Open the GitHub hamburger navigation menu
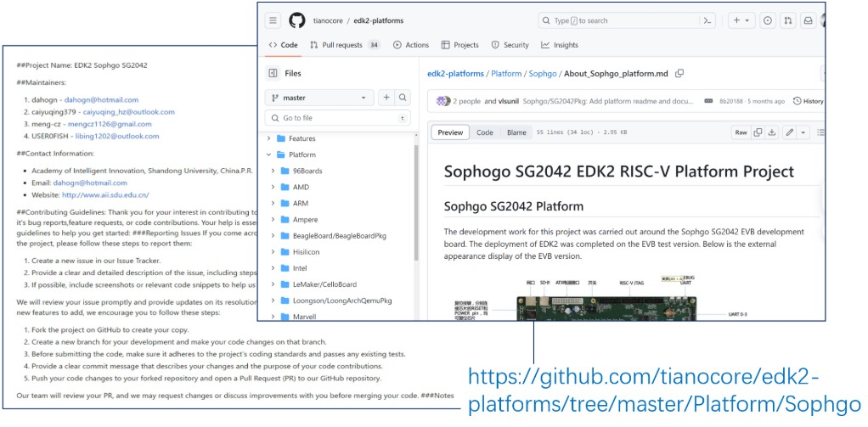868x427 pixels. coord(273,21)
